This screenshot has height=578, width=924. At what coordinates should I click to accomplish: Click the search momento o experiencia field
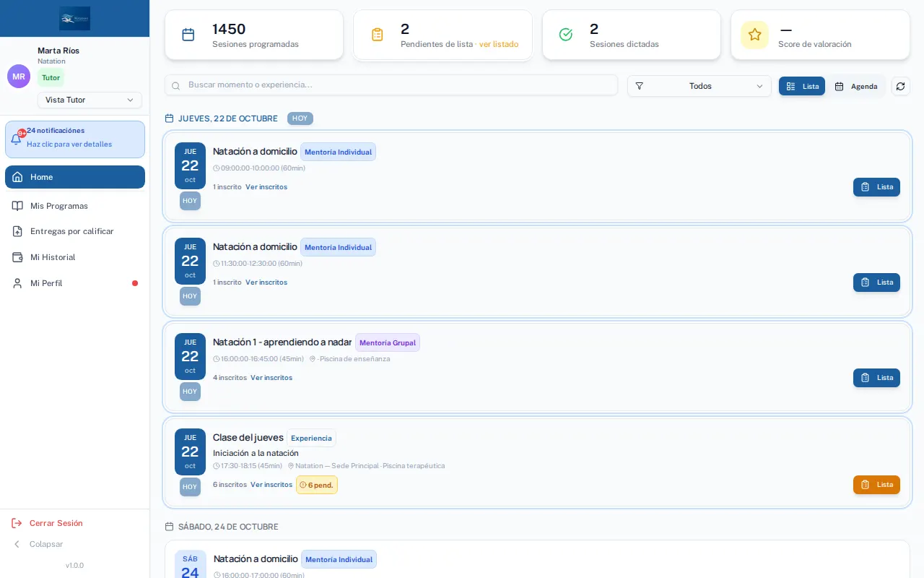tap(391, 85)
